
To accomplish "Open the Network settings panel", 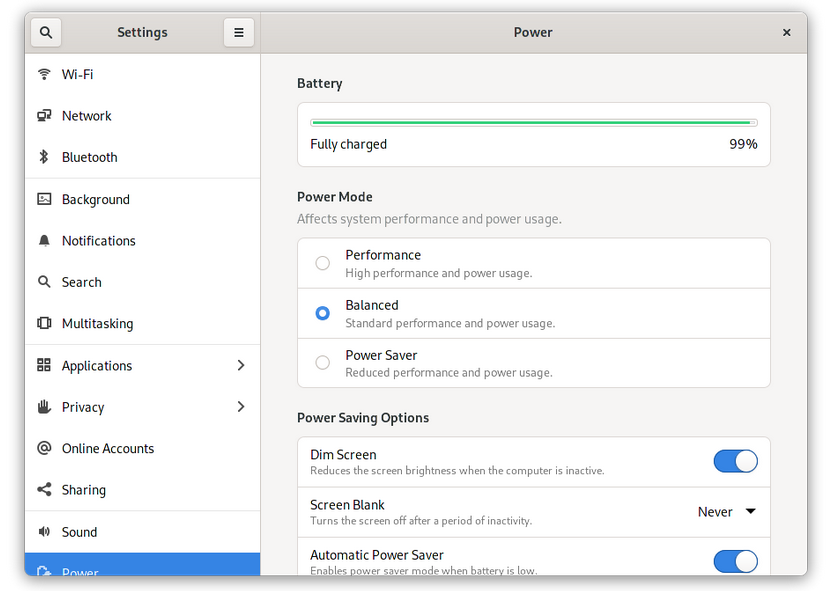I will [x=87, y=116].
